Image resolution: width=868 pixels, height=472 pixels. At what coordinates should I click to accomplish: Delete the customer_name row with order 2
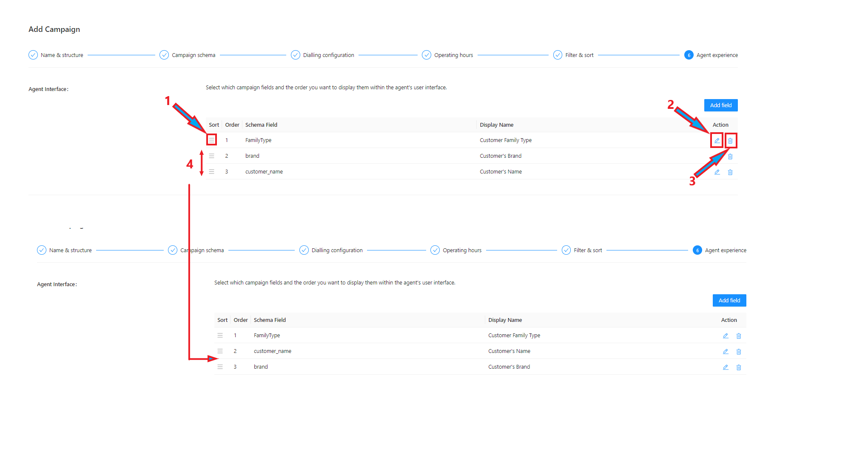tap(739, 352)
